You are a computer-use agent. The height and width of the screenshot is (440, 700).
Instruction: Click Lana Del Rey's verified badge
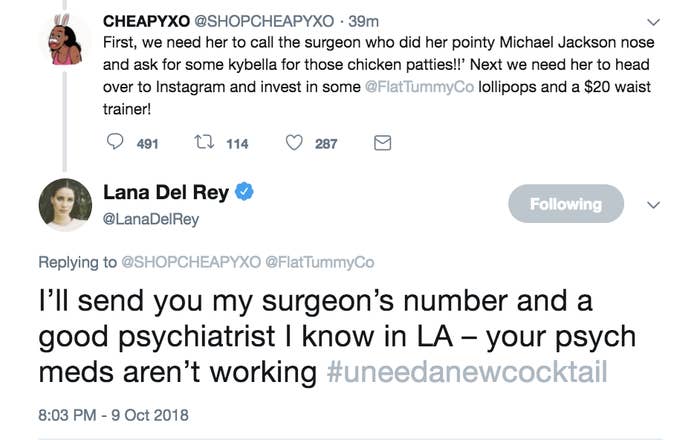[243, 193]
